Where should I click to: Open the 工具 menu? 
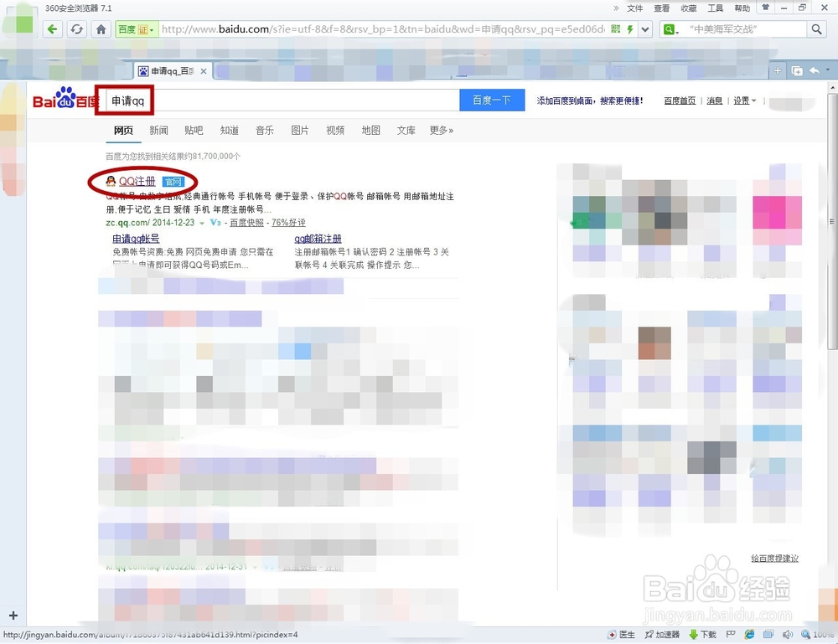point(715,8)
